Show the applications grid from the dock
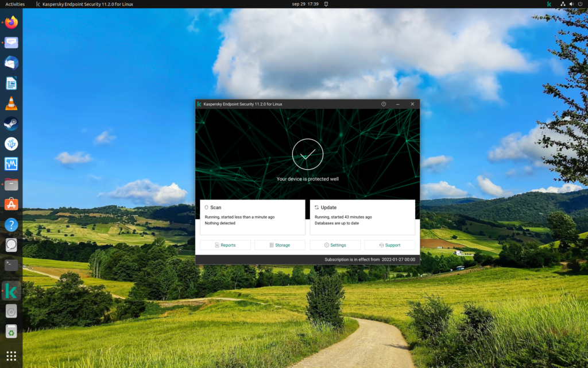The width and height of the screenshot is (588, 368). pyautogui.click(x=10, y=355)
